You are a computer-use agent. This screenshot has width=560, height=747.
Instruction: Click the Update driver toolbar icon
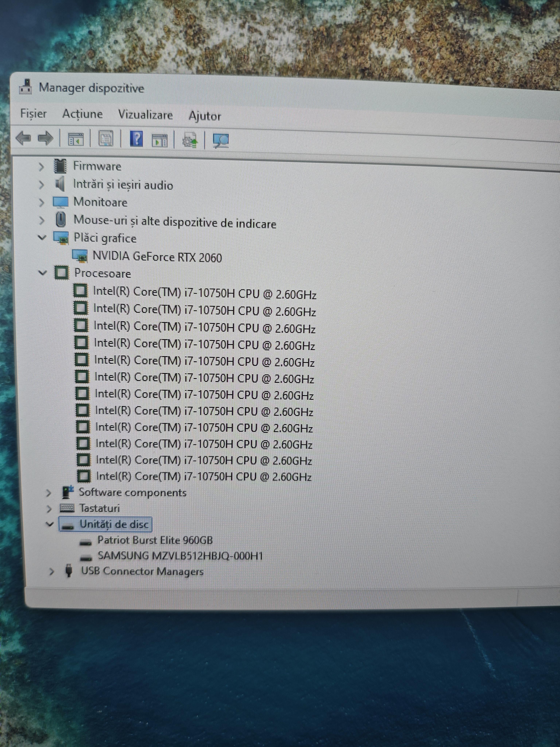tap(190, 140)
